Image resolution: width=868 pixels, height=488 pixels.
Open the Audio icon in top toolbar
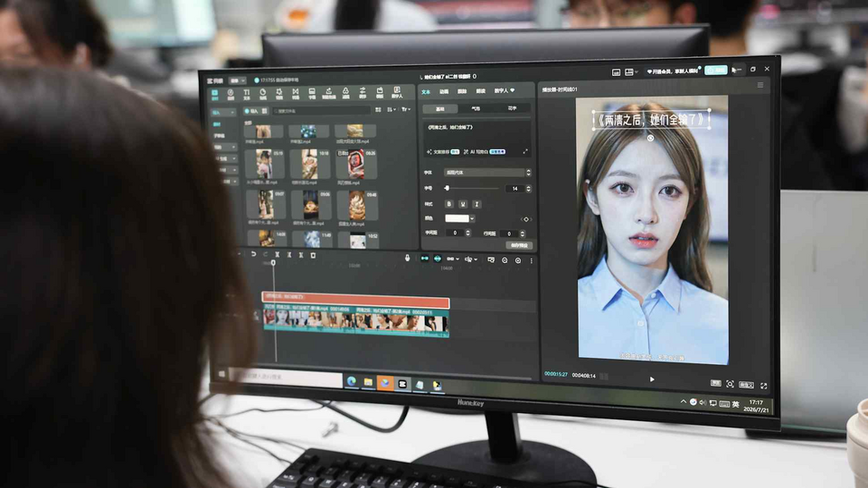(x=231, y=94)
